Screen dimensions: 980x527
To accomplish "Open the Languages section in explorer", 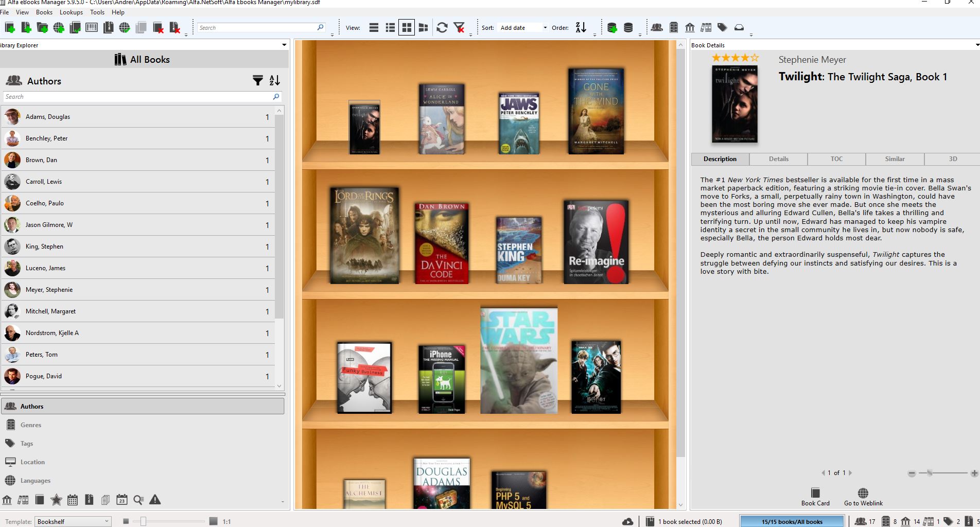I will (143, 481).
